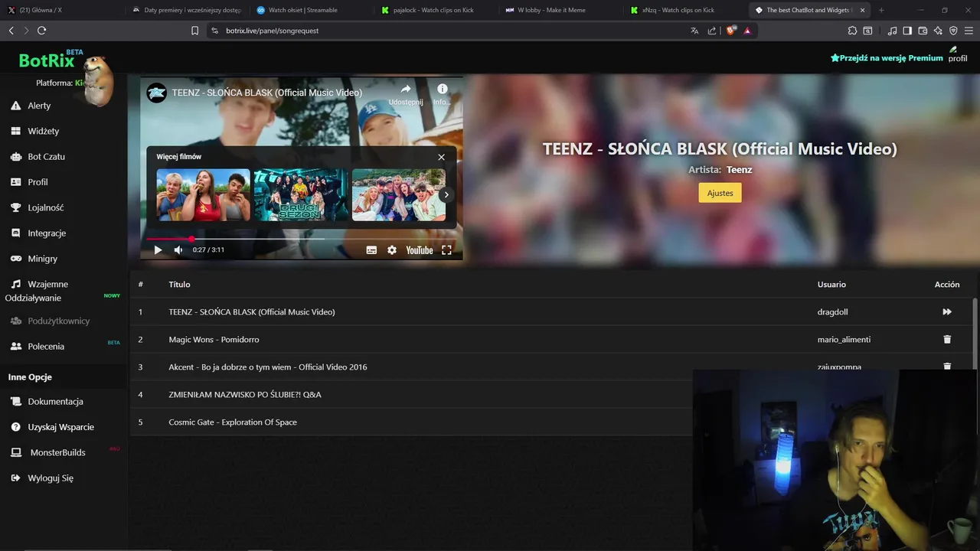Open MonsterBuilds in the sidebar

pyautogui.click(x=57, y=452)
